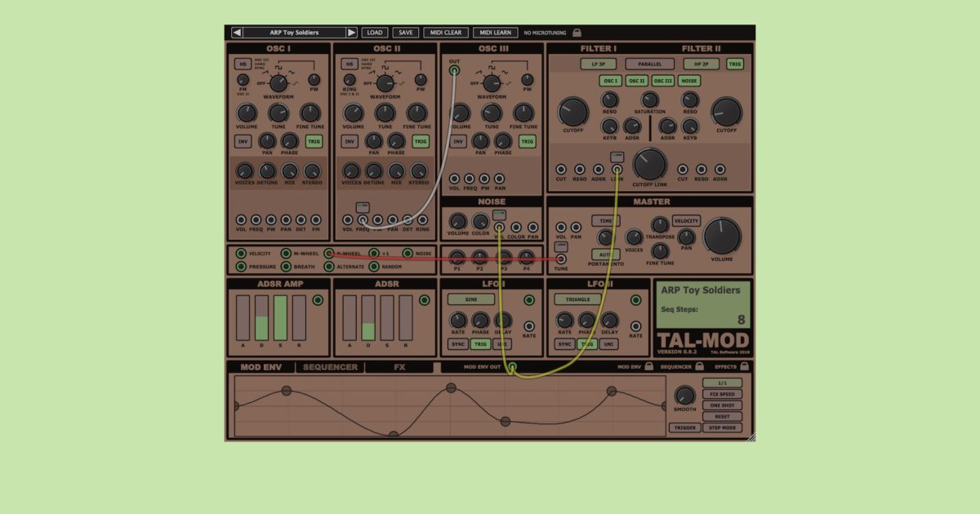
Task: Click the ADSR AMP output jack
Action: pos(318,300)
